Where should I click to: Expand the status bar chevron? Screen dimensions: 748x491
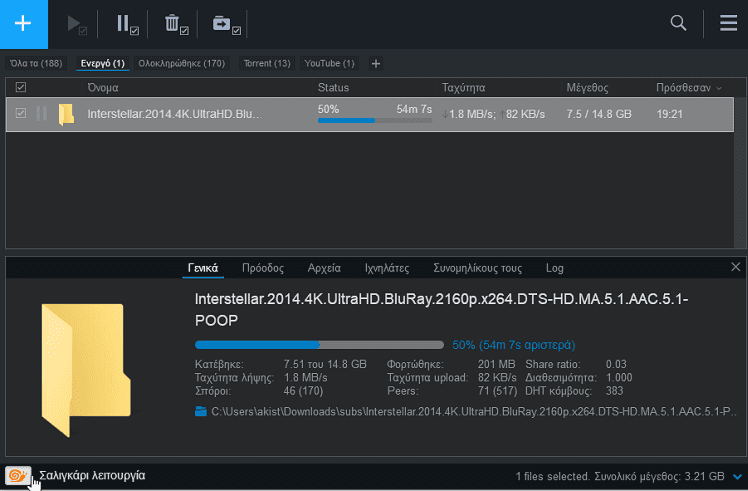tap(738, 477)
